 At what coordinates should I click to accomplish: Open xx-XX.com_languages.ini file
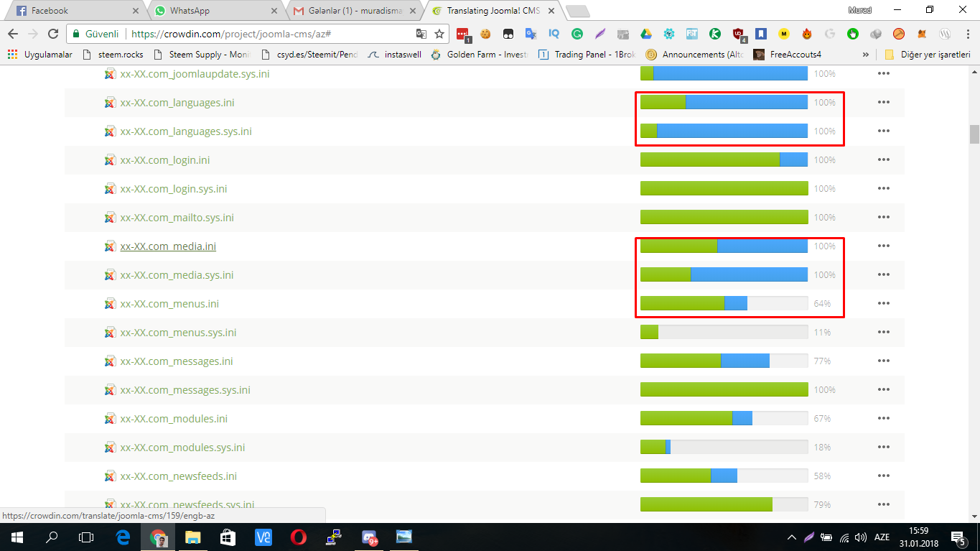pyautogui.click(x=177, y=103)
